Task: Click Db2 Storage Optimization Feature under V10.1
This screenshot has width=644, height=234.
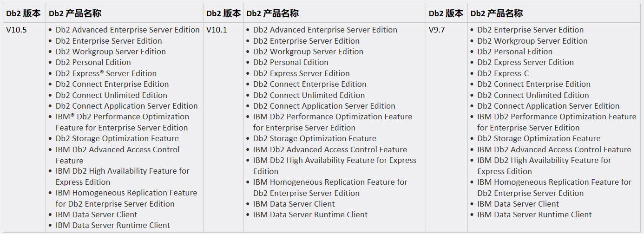Action: pos(315,138)
